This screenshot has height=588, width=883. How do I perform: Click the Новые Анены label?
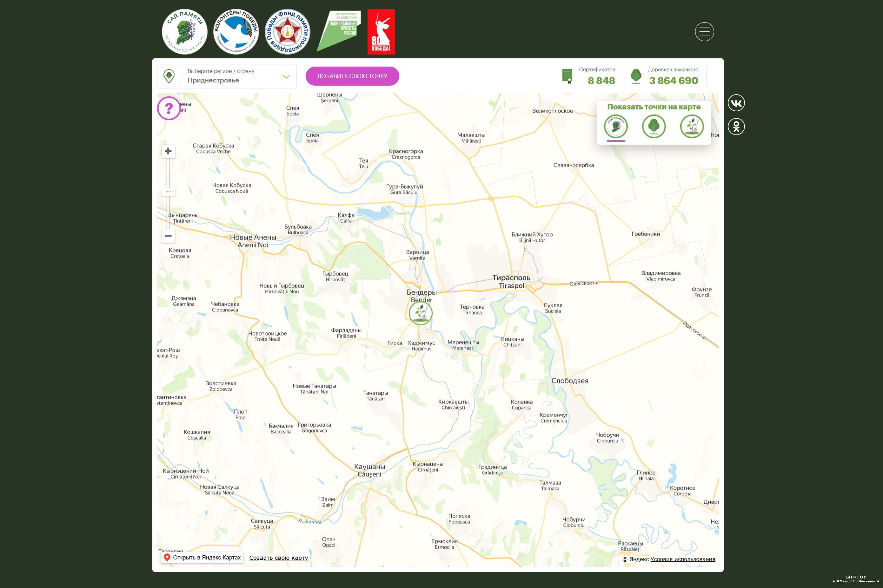click(x=253, y=241)
